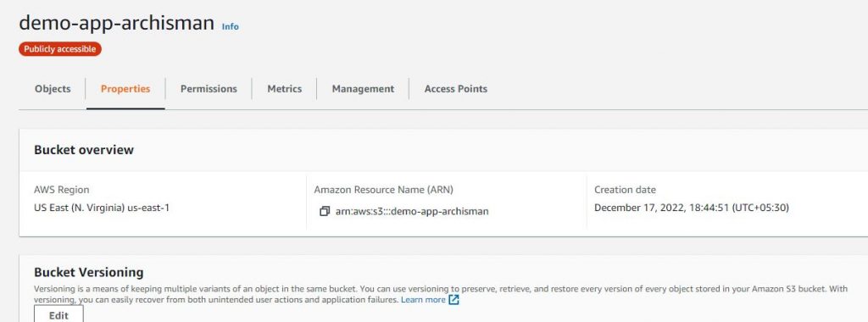Click the US East (N. Virginia) region value
This screenshot has height=322, width=868.
(102, 208)
